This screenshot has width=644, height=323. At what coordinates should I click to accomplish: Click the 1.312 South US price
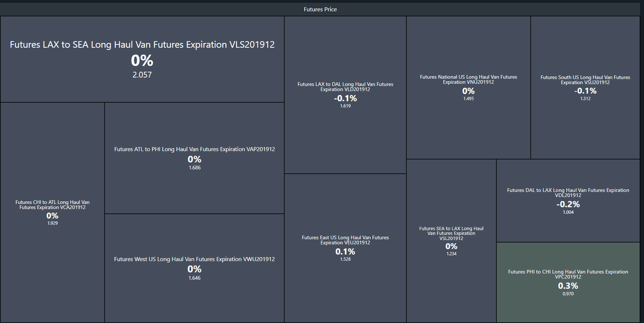click(x=586, y=99)
